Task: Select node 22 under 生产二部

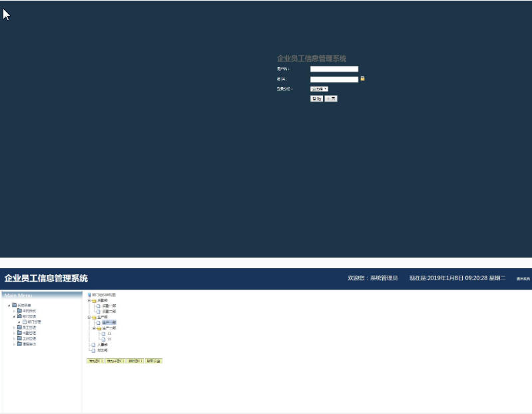Action: coord(109,339)
